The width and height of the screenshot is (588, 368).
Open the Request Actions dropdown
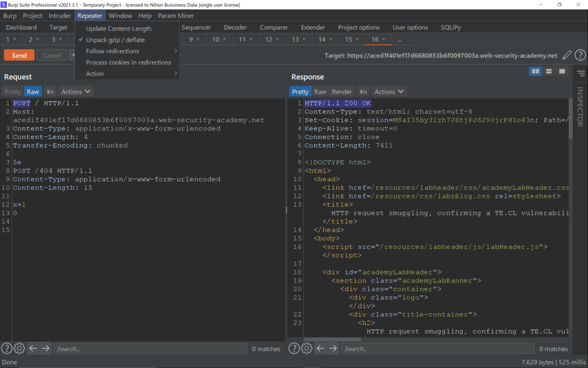pos(76,92)
